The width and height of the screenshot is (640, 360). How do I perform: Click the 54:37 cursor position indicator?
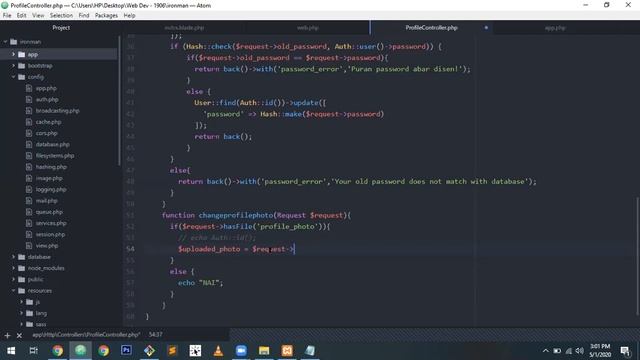pyautogui.click(x=156, y=334)
